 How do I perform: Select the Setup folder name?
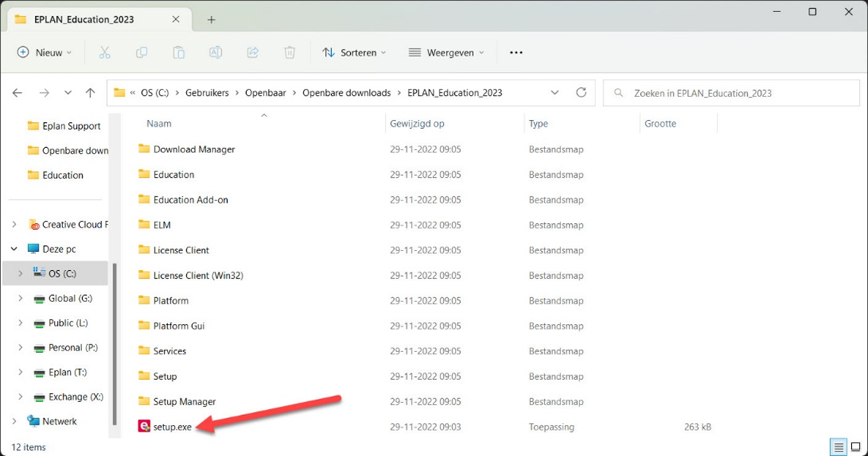pos(165,376)
